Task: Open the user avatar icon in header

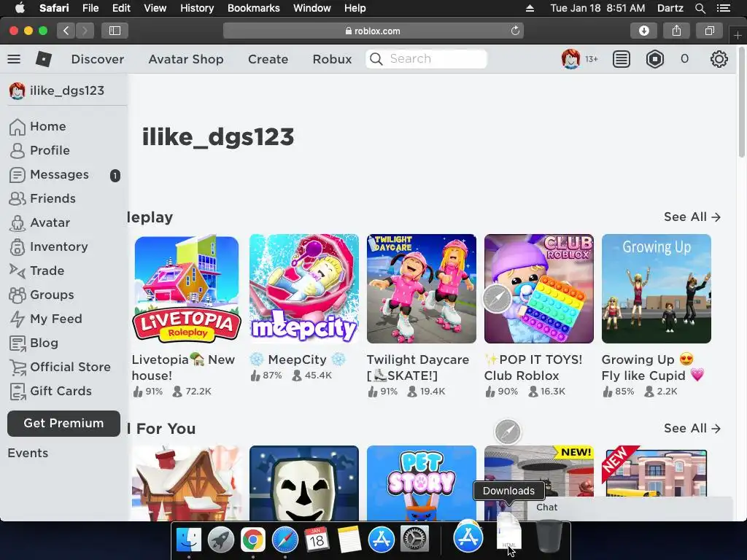Action: pos(570,59)
